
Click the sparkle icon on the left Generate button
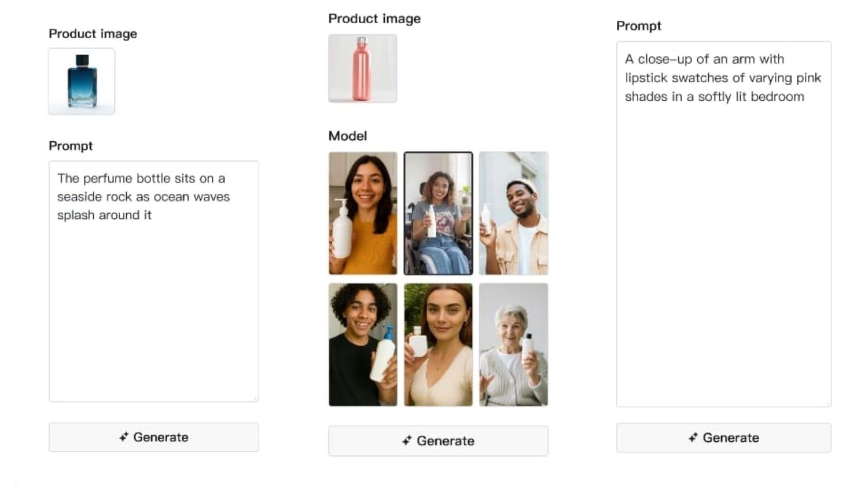click(x=124, y=437)
